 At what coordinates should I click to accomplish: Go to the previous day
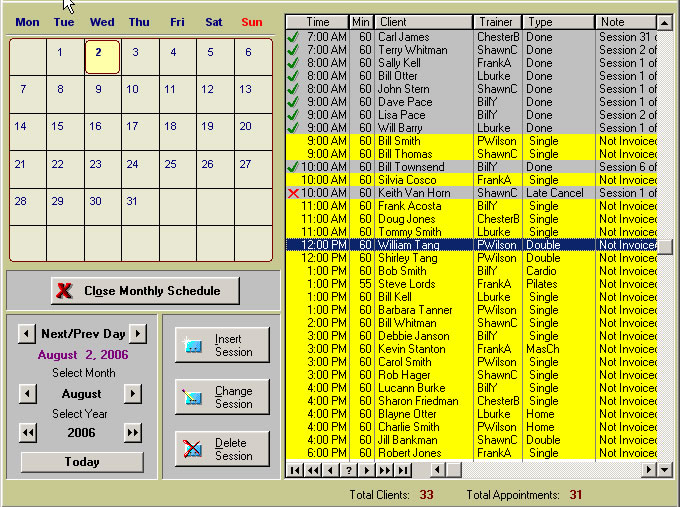point(26,333)
